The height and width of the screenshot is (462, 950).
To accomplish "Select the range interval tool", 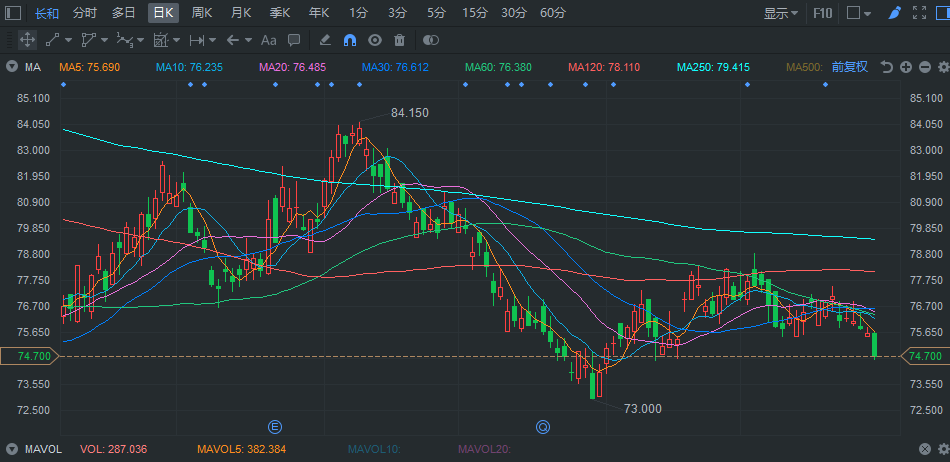I will [197, 40].
